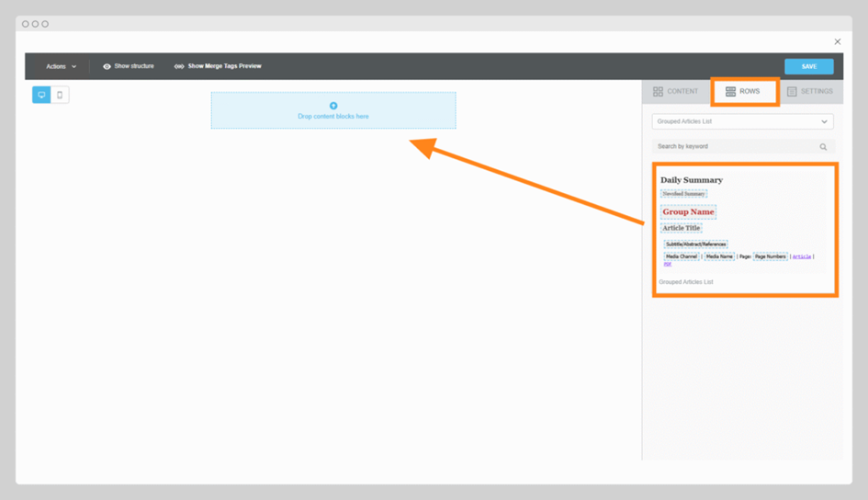Open the Content tab
Image resolution: width=868 pixels, height=500 pixels.
point(675,92)
